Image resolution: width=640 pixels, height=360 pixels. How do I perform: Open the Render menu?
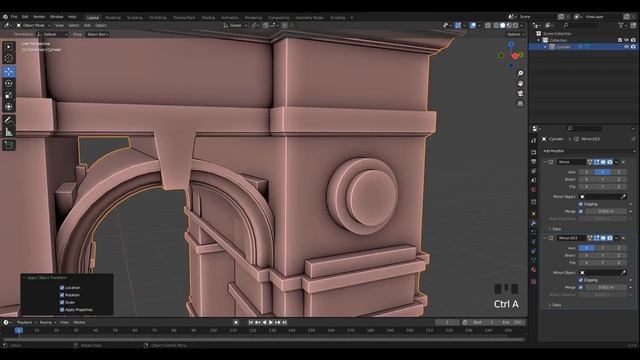(39, 17)
